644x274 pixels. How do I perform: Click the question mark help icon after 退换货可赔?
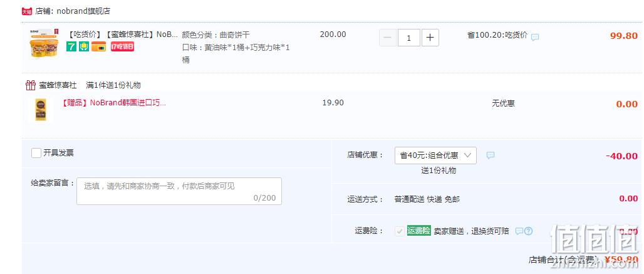pos(528,231)
